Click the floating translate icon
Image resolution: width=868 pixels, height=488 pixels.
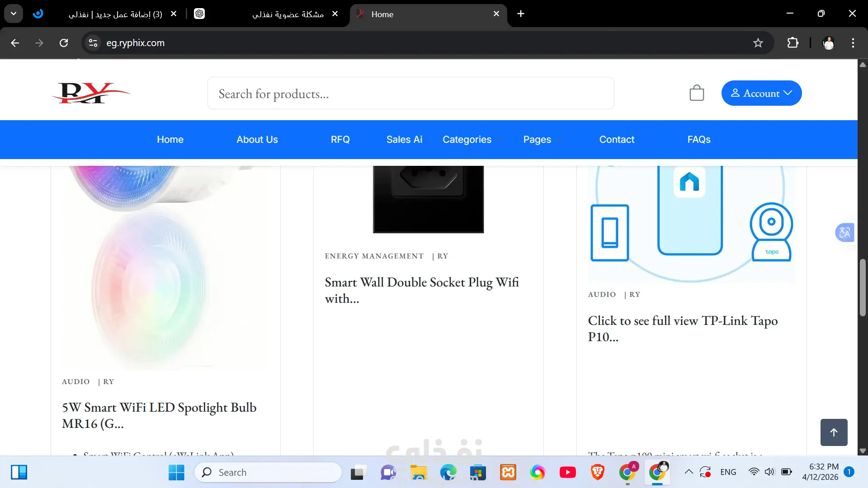844,233
